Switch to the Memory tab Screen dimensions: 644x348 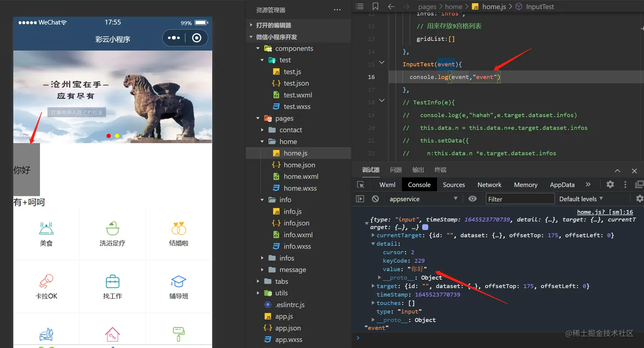pyautogui.click(x=526, y=184)
